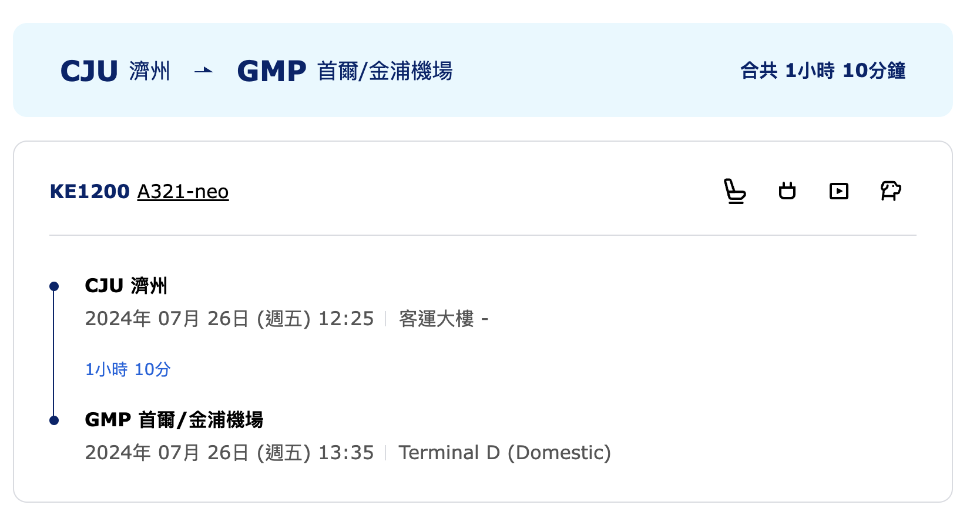This screenshot has height=528, width=980.
Task: Click the departure dot on the flight timeline
Action: tap(54, 286)
